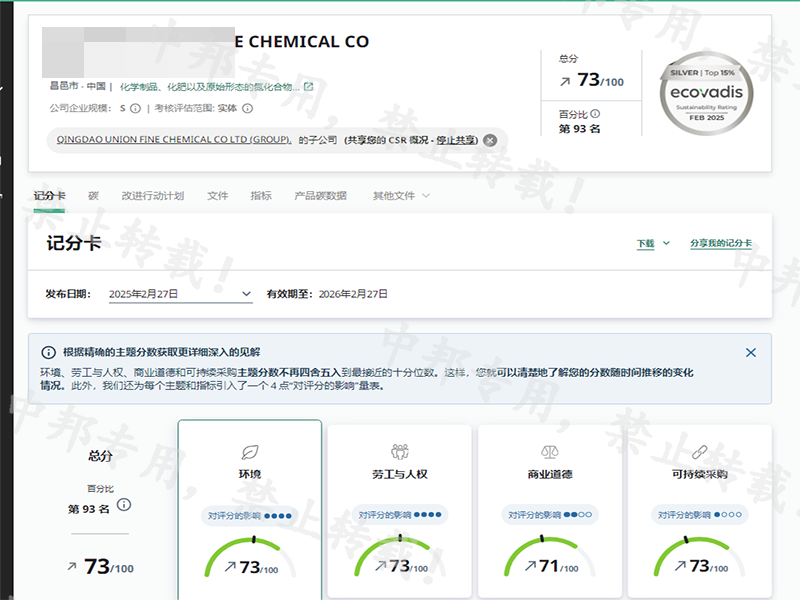Viewport: 800px width, 600px height.
Task: Select the 劳工与人权 people icon card
Action: [x=400, y=453]
